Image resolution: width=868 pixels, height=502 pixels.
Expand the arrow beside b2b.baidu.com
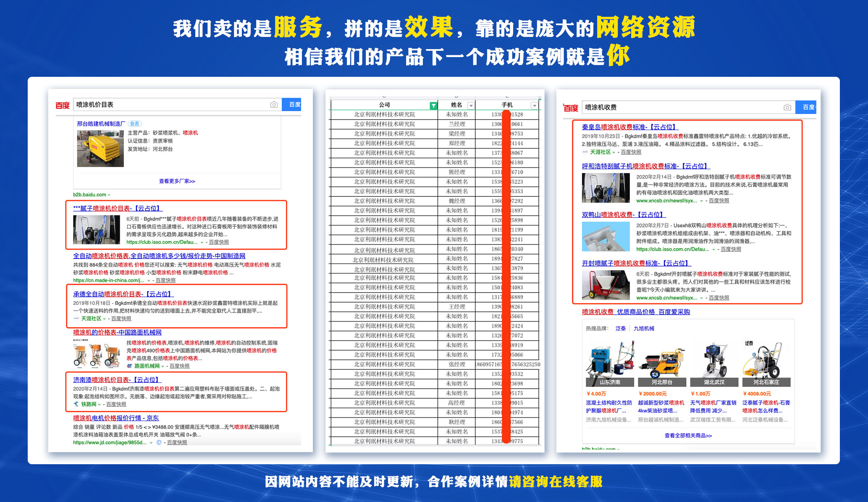click(109, 195)
